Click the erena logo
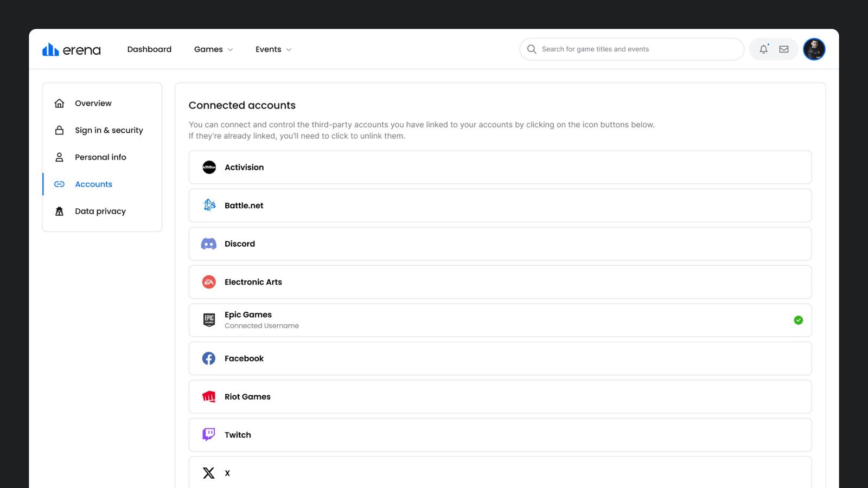The width and height of the screenshot is (868, 488). click(72, 49)
